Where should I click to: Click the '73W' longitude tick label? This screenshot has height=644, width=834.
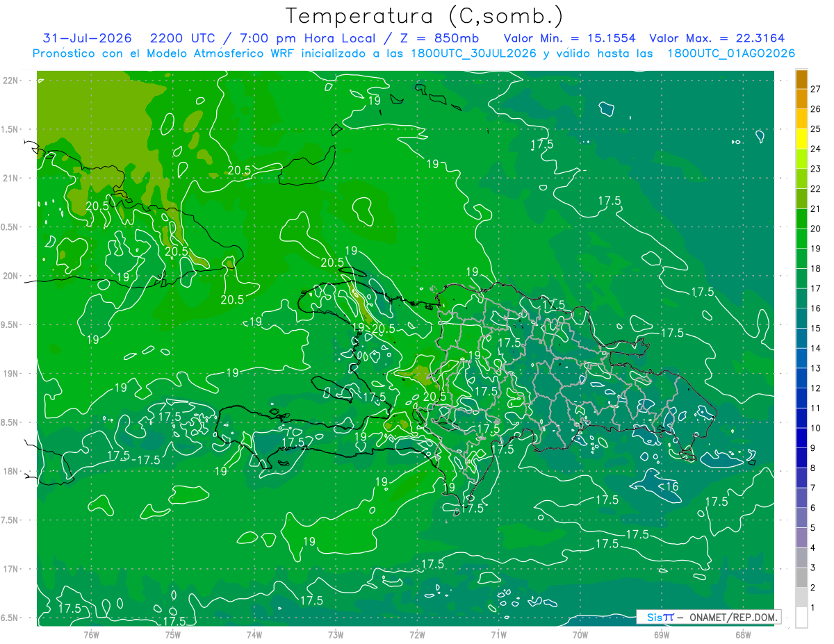[x=336, y=634]
